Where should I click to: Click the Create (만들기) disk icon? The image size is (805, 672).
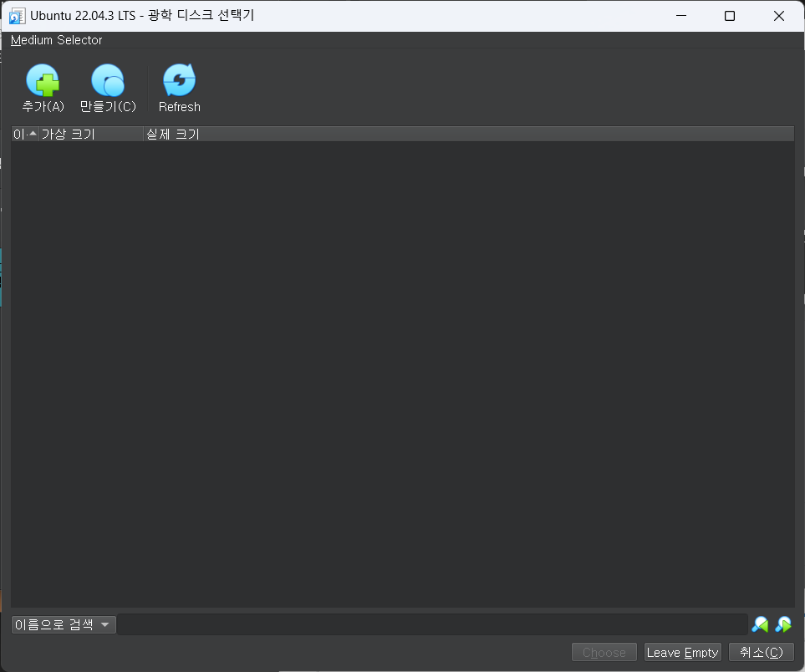pos(108,80)
